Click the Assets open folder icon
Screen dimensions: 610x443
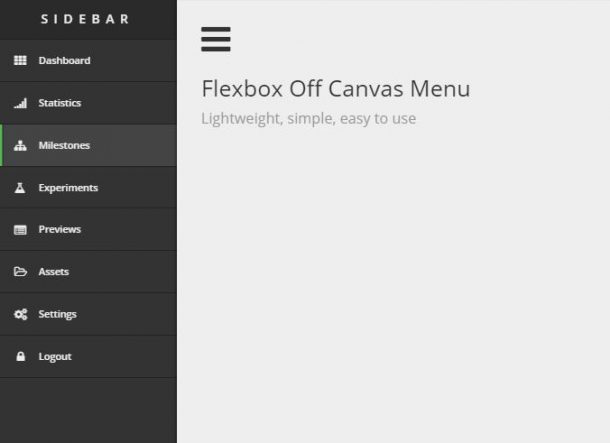point(20,271)
